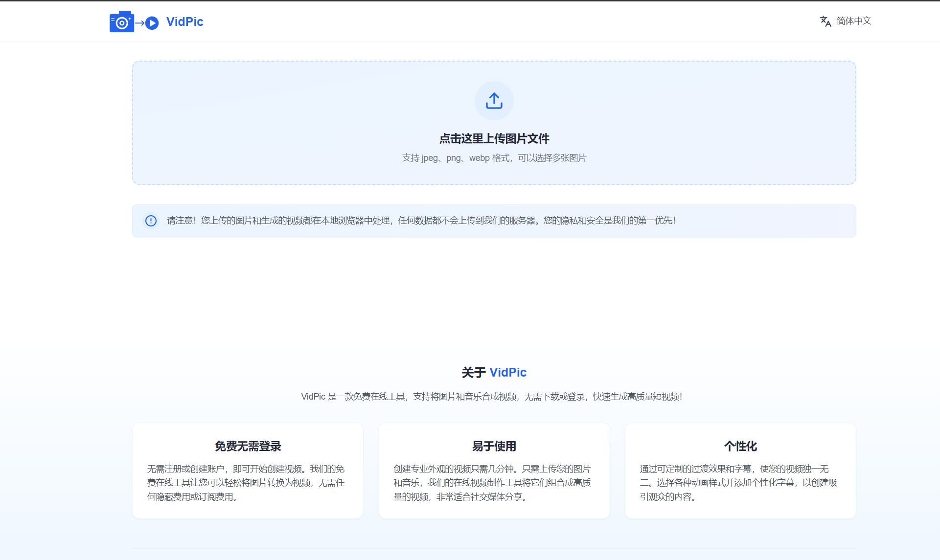Open the VidPic home link text
Screen dimensions: 940x560
[x=184, y=22]
